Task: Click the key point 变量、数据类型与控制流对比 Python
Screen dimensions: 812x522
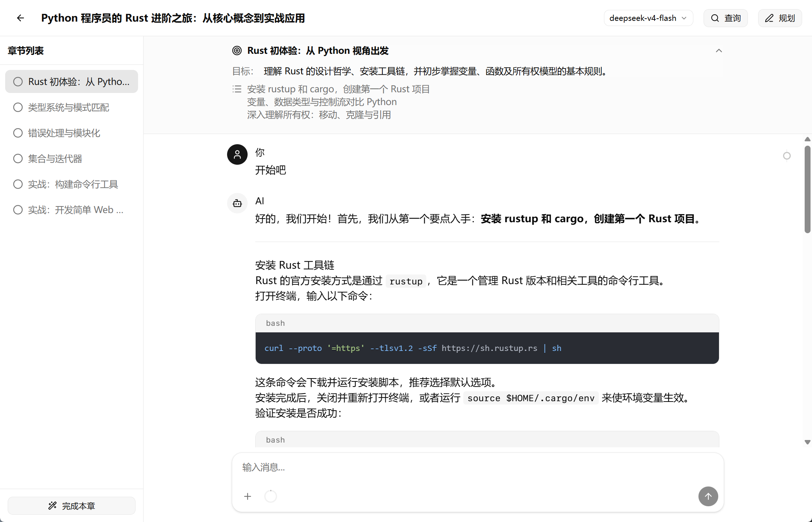Action: click(322, 102)
